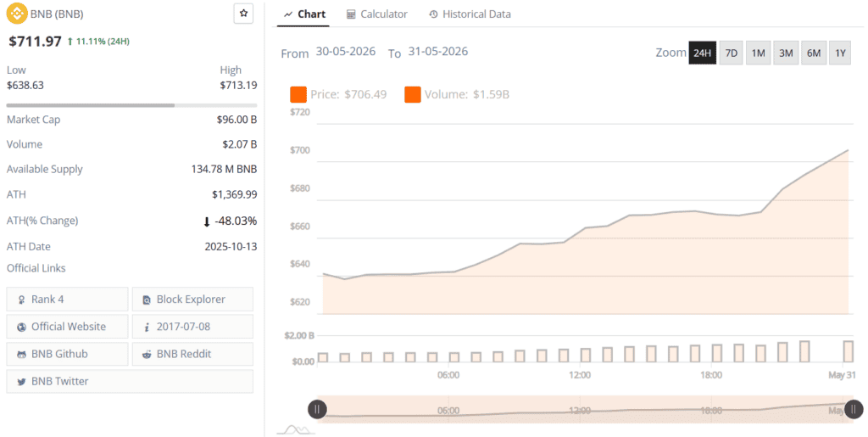Switch to the Chart tab
Image resolution: width=868 pixels, height=437 pixels.
(x=304, y=14)
